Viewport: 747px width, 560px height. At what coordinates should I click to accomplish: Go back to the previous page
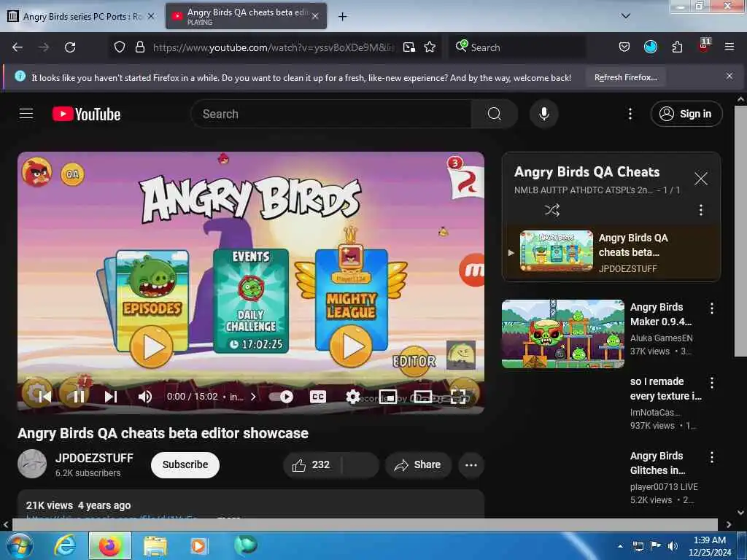coord(18,47)
